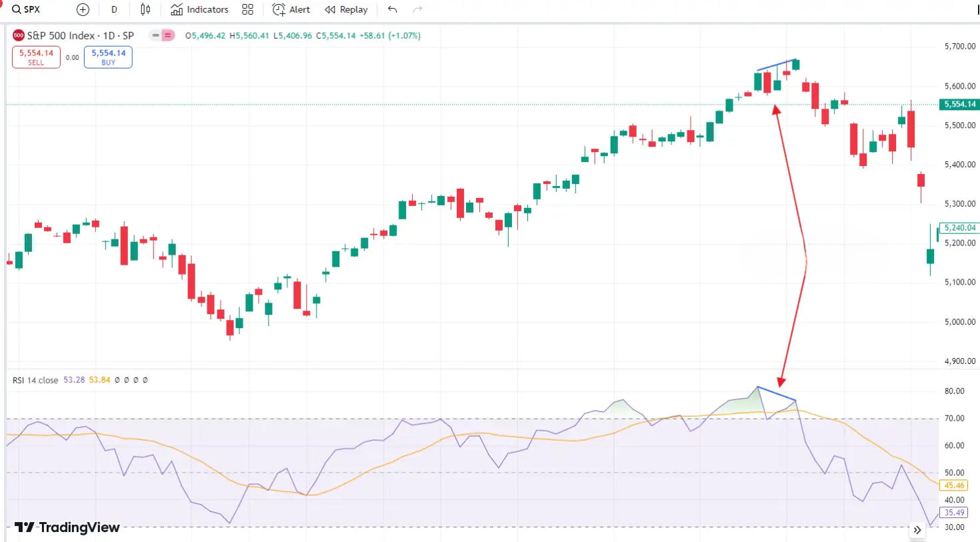Select the Indicators menu item
The width and height of the screenshot is (980, 542).
[200, 9]
